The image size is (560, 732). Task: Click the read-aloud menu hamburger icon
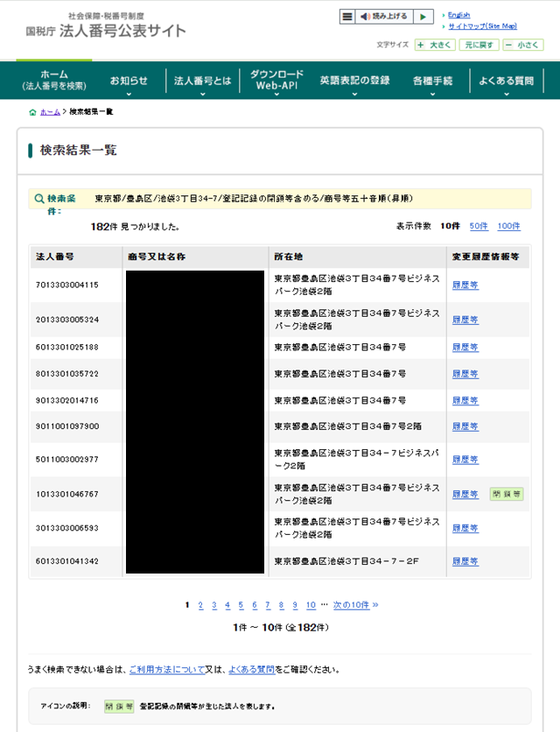click(347, 17)
